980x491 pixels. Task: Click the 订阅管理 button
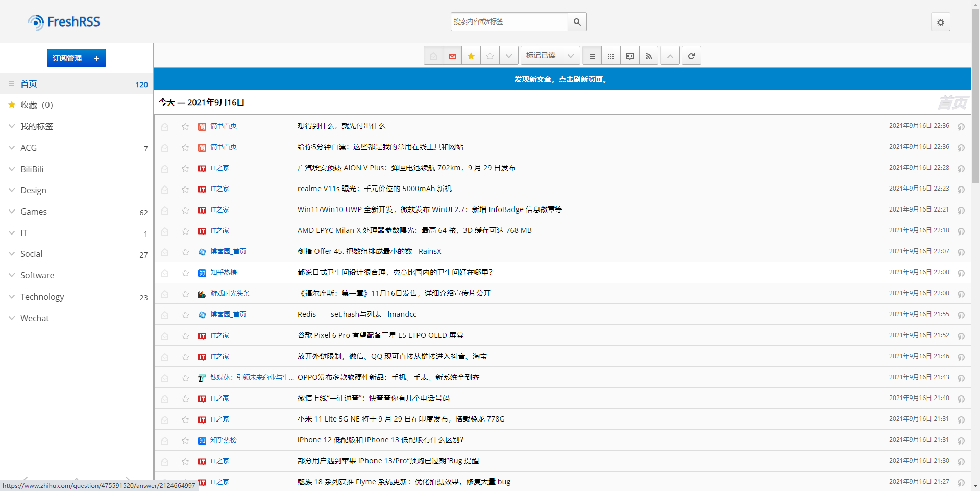67,58
